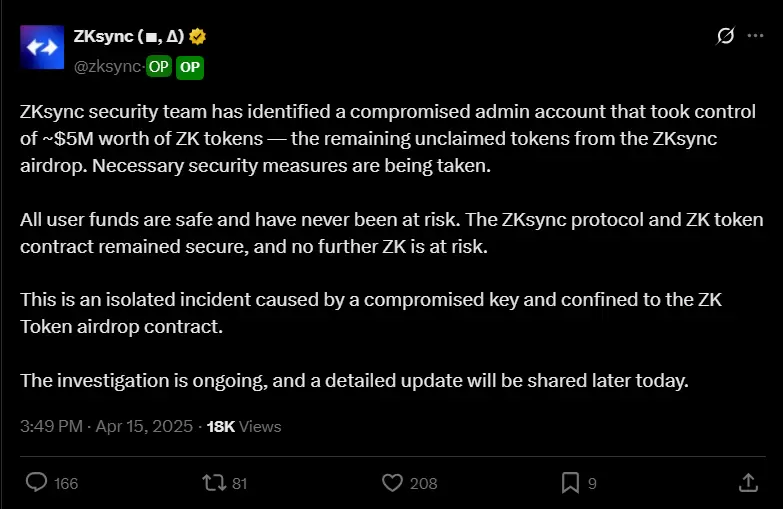Viewport: 783px width, 509px height.
Task: Open the three-dot more options menu
Action: 755,35
